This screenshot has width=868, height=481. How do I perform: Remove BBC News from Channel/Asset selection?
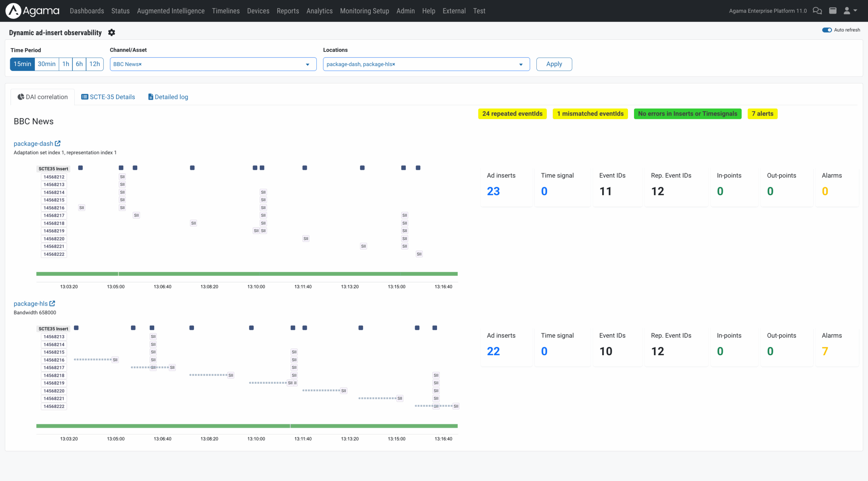[140, 64]
